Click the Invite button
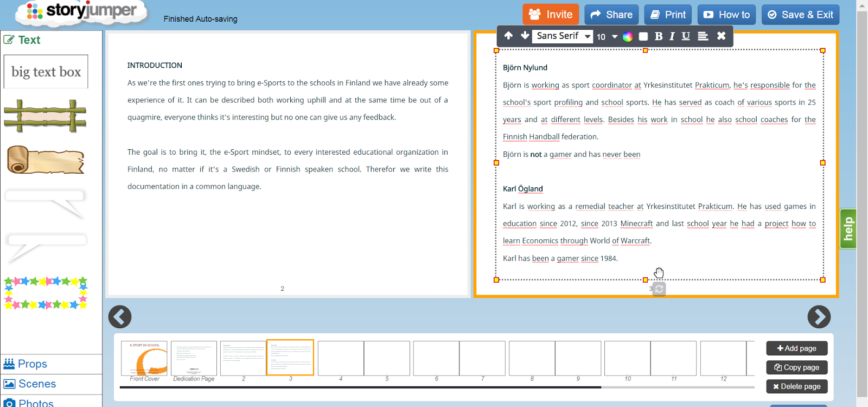 pos(551,15)
